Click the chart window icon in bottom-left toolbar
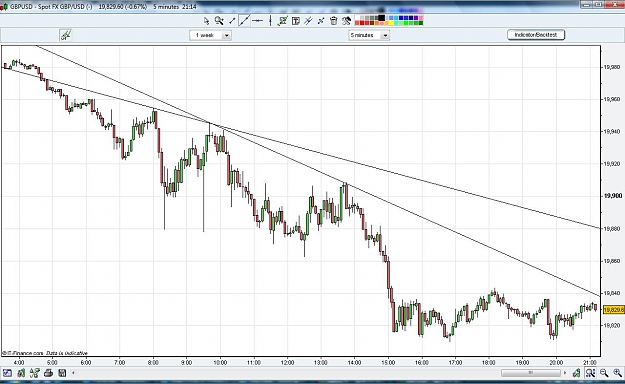625x384 pixels. (x=7, y=373)
